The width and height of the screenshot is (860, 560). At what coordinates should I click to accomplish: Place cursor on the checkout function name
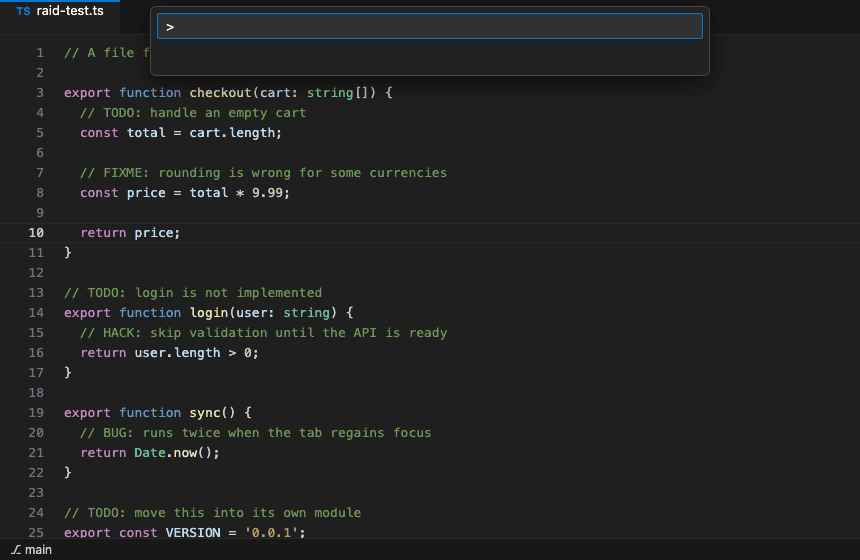[x=220, y=93]
